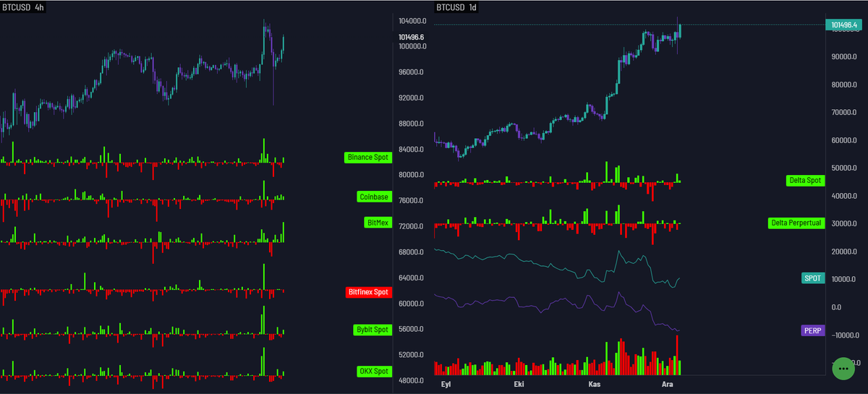Click the red Bitfinex Spot label
The height and width of the screenshot is (394, 868).
[x=367, y=292]
